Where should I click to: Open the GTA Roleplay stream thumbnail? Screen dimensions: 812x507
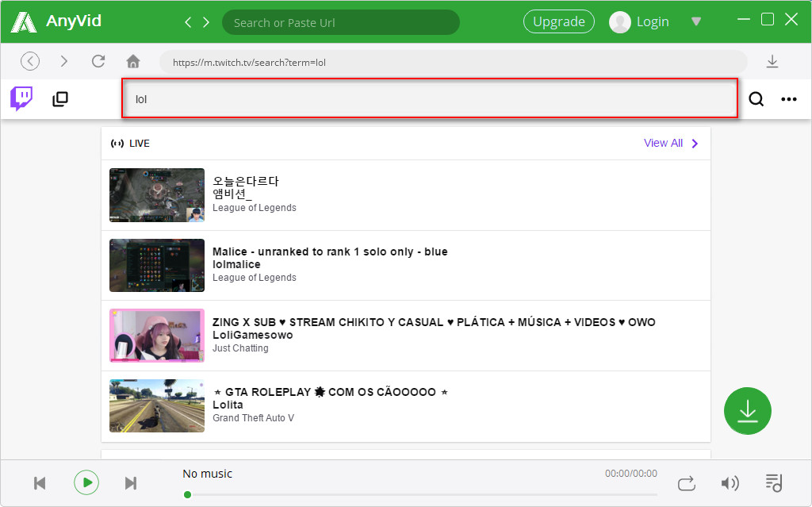pos(157,406)
